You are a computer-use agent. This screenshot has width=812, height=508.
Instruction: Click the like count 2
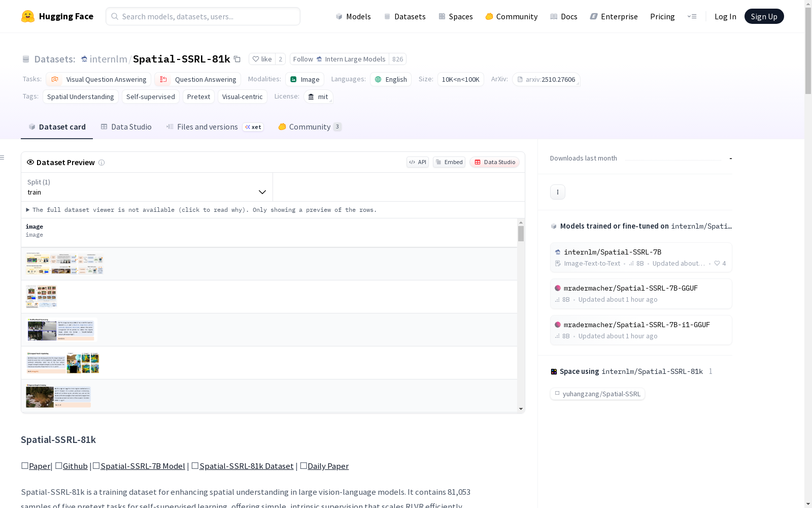[280, 59]
